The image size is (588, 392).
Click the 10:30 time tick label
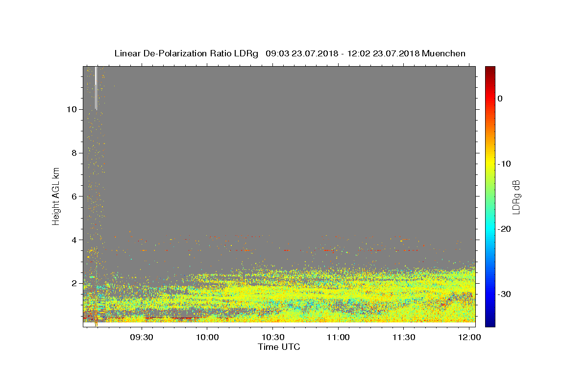pos(273,337)
